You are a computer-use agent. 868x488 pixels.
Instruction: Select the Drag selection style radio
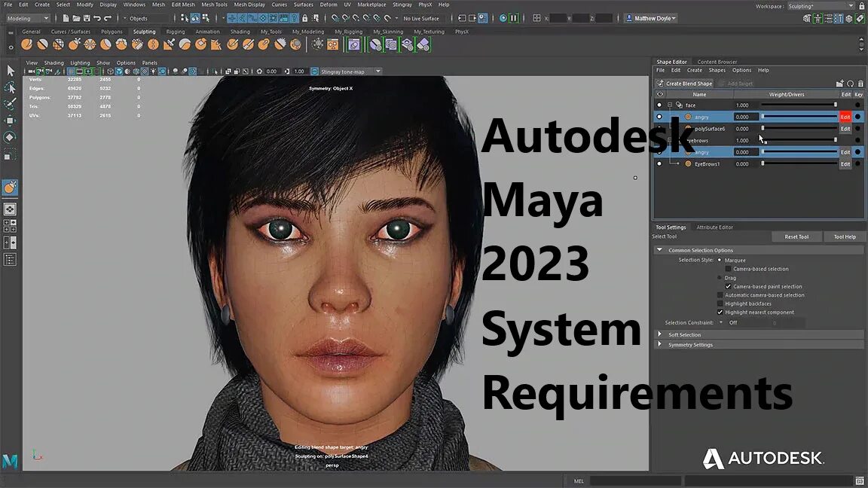pos(720,278)
